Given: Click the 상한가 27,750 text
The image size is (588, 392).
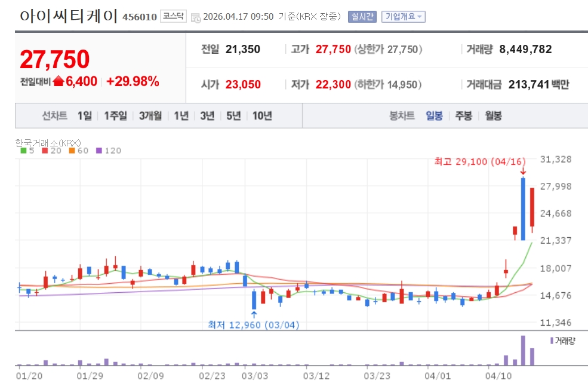Looking at the screenshot, I should pos(388,49).
